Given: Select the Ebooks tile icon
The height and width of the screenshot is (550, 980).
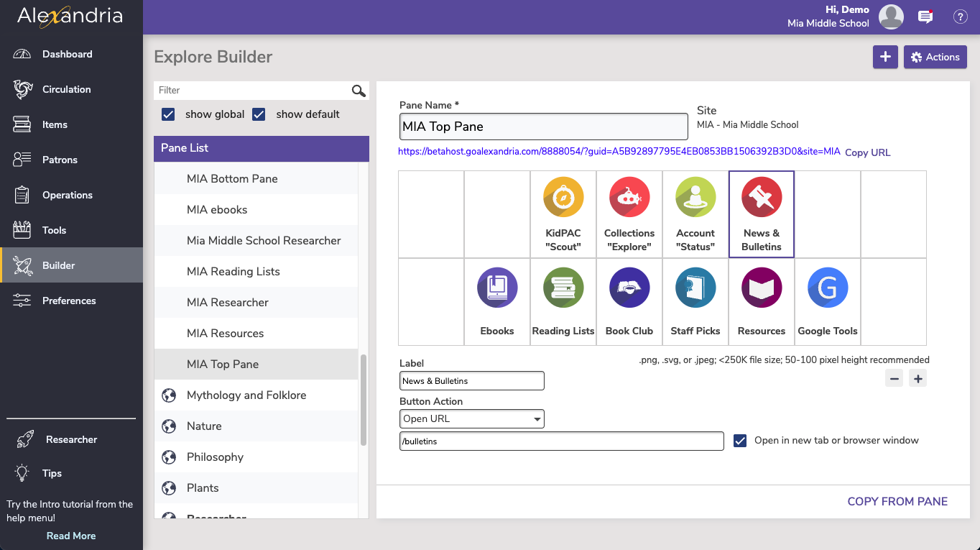Looking at the screenshot, I should 497,288.
